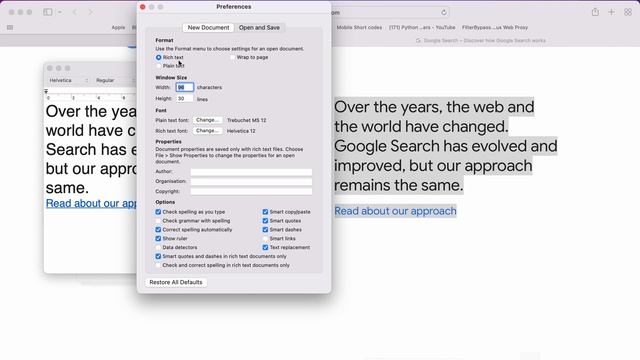640x360 pixels.
Task: Enable the Smart links checkbox
Action: click(265, 238)
